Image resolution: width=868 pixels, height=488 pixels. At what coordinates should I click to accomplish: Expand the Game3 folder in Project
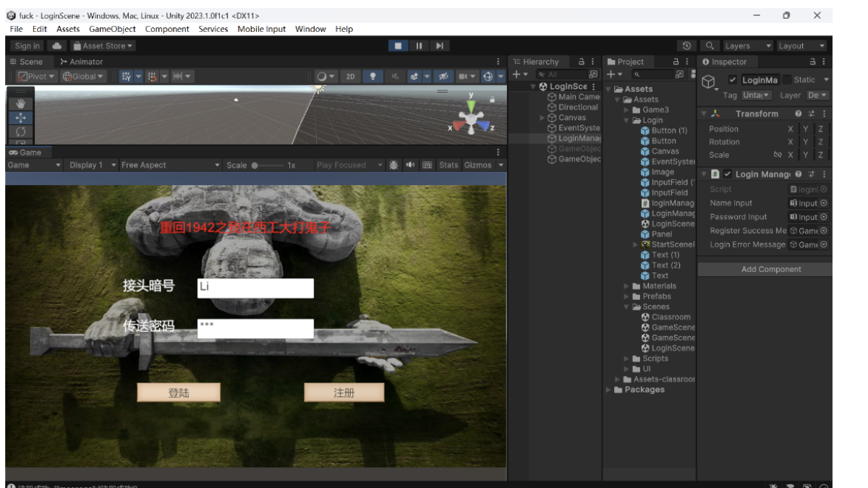(x=626, y=110)
